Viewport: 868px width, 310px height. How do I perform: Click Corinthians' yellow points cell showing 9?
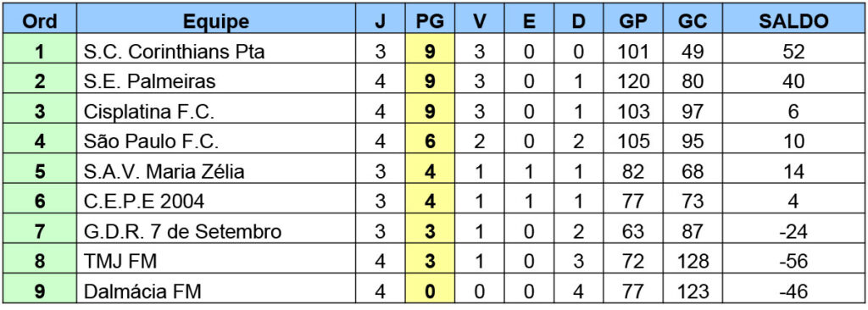pos(430,52)
